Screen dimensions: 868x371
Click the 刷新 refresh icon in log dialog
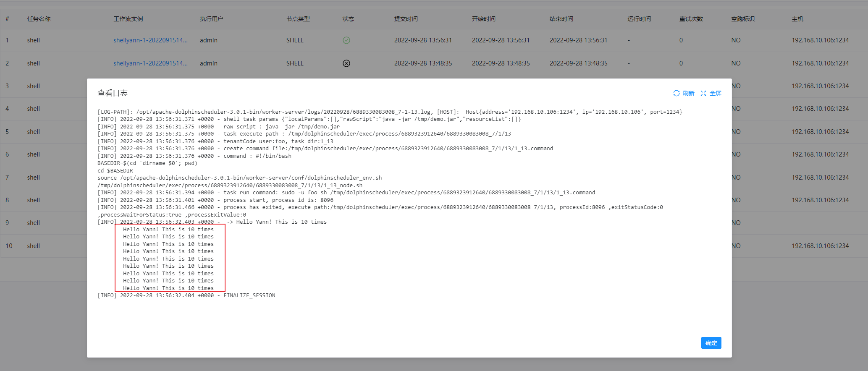click(676, 93)
